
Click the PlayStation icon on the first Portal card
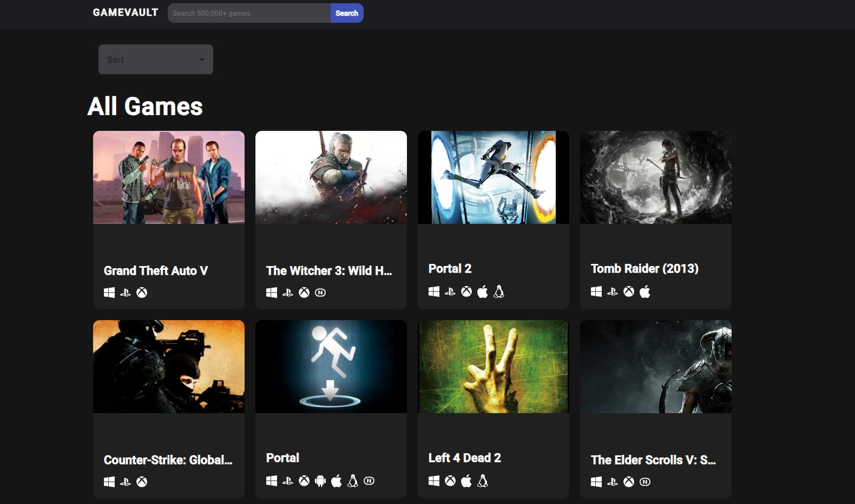click(288, 481)
